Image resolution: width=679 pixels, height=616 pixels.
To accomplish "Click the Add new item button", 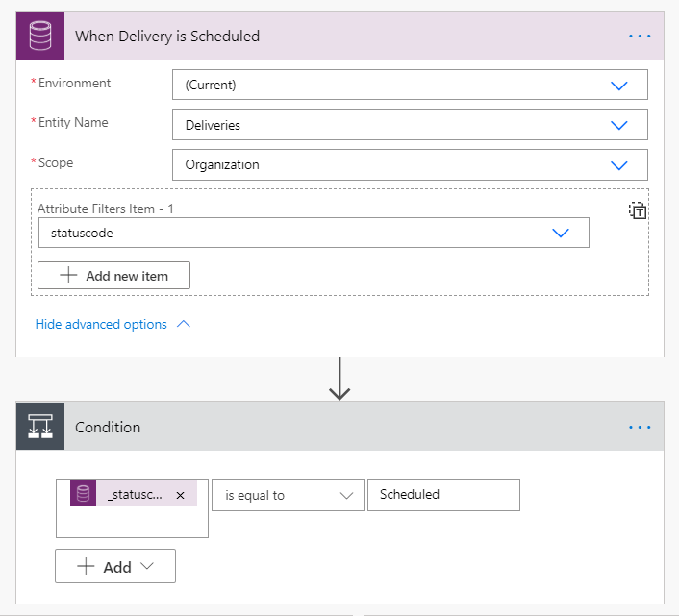I will (113, 276).
